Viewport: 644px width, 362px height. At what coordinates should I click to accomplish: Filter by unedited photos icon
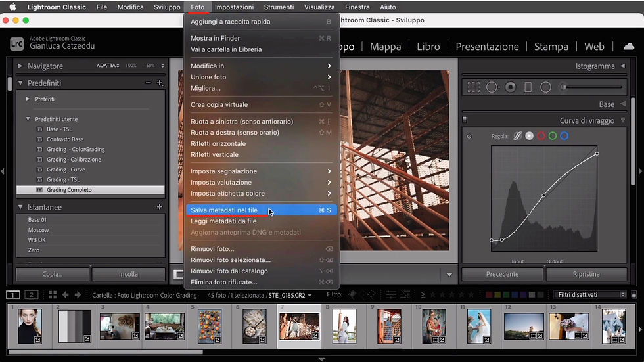[x=405, y=295]
